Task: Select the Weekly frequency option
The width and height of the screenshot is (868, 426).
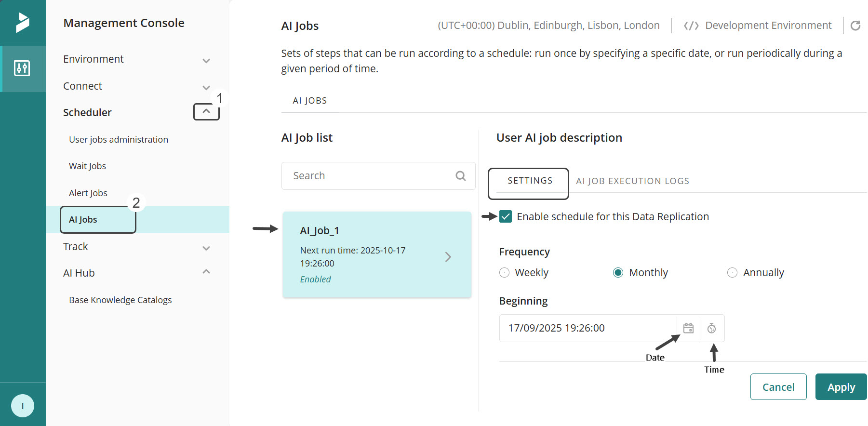Action: tap(505, 273)
